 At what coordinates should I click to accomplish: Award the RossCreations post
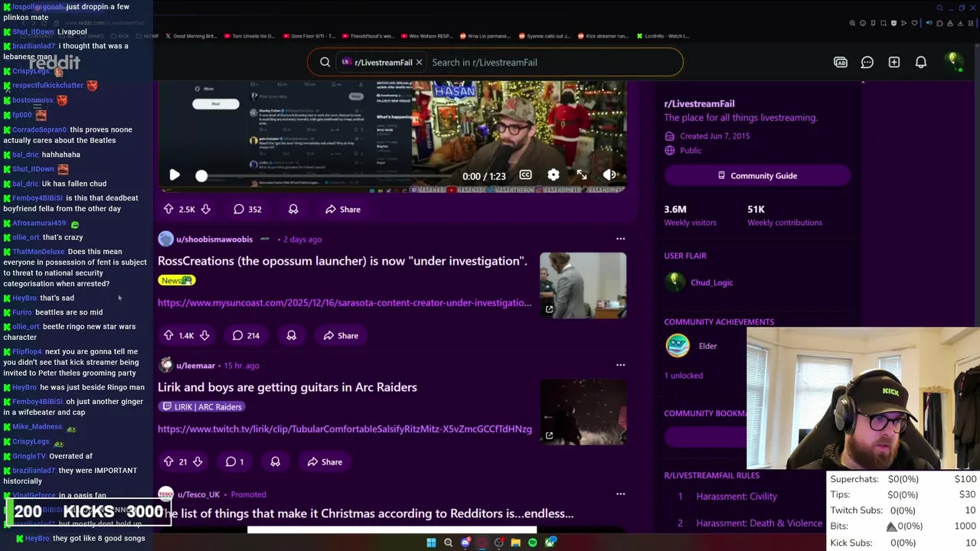point(291,335)
